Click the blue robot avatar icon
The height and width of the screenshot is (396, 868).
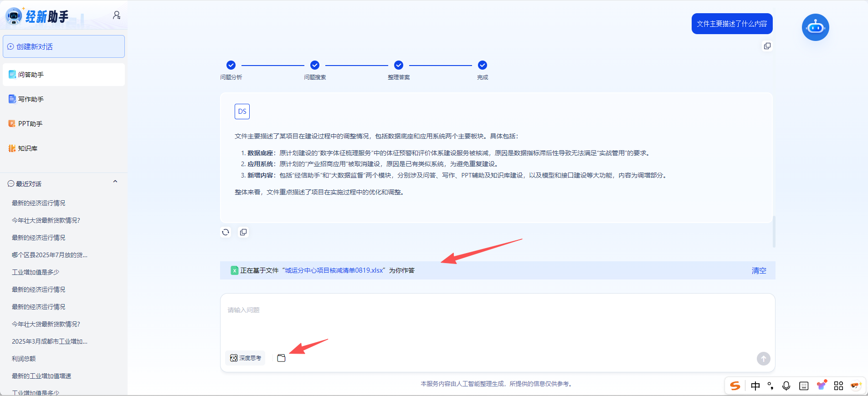(x=815, y=27)
